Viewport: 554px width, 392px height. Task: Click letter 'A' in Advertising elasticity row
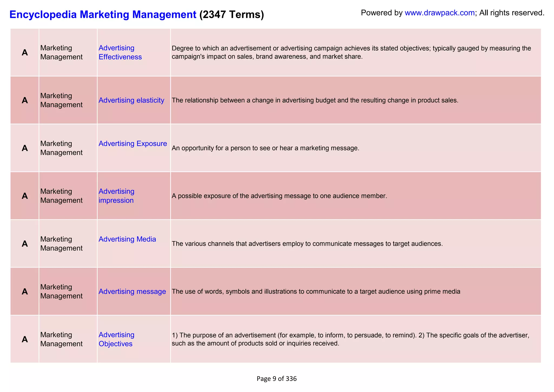25,100
